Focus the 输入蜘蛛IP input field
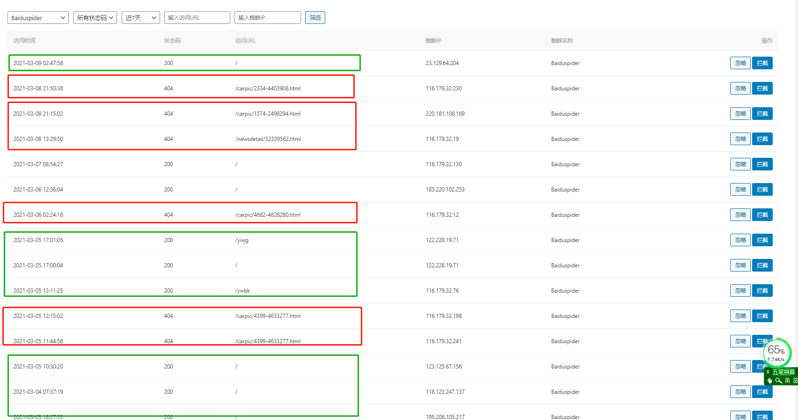 point(267,18)
